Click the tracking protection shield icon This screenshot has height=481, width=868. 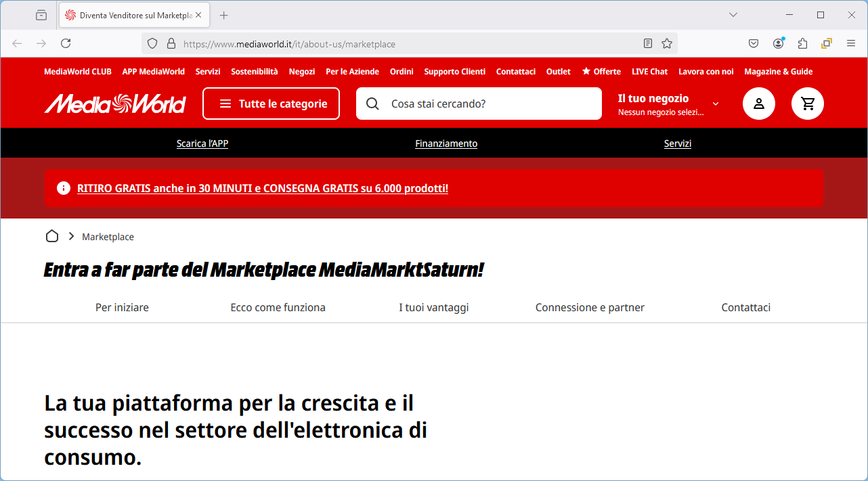tap(152, 43)
